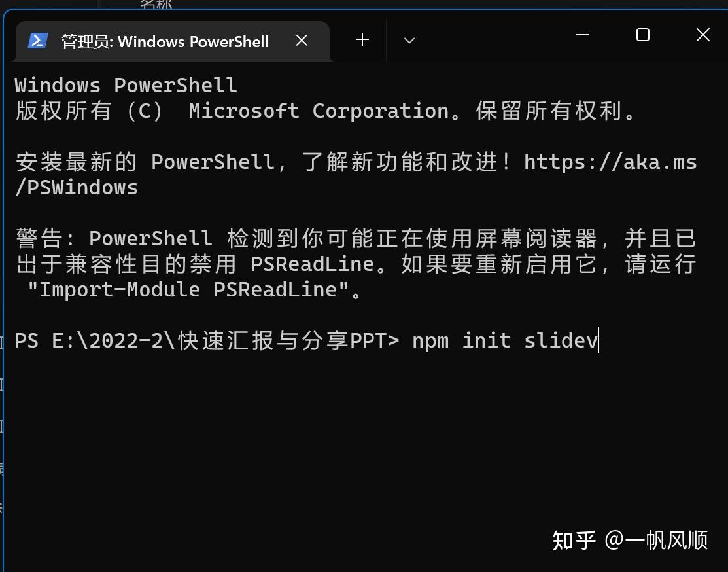Click the blinking text cursor after slidev
This screenshot has height=572, width=728.
(598, 340)
